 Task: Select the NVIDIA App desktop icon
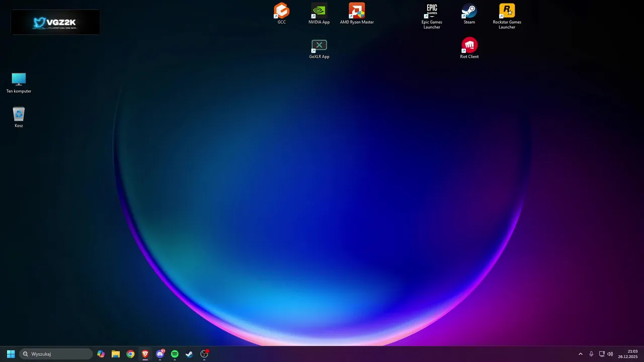319,14
